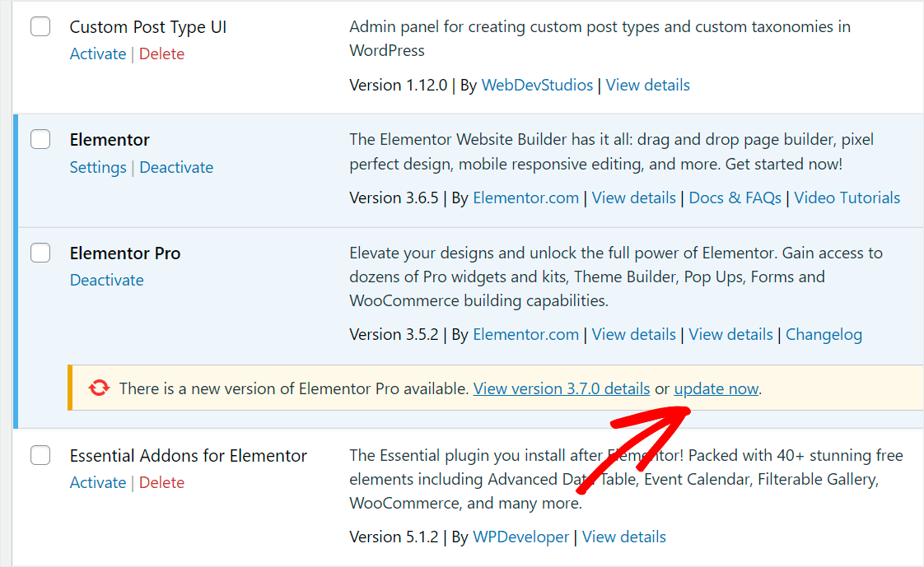Open the Elementor Pro Changelog
Viewport: 924px width, 567px height.
824,334
